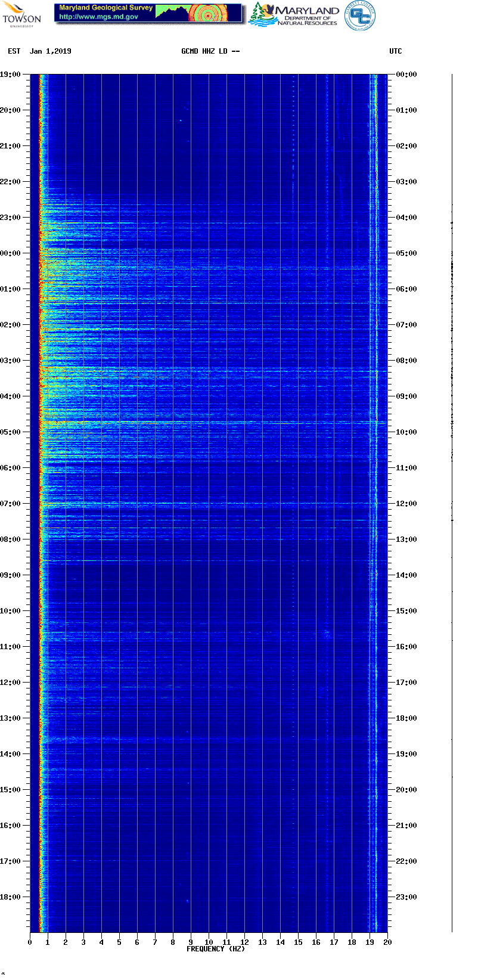Click the Garrett College GC seal

coord(360,15)
